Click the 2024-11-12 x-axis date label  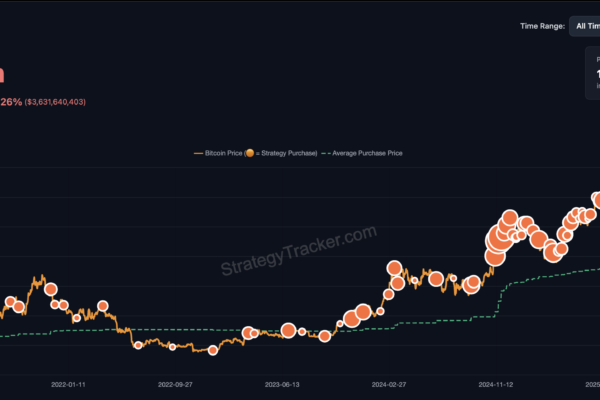496,383
